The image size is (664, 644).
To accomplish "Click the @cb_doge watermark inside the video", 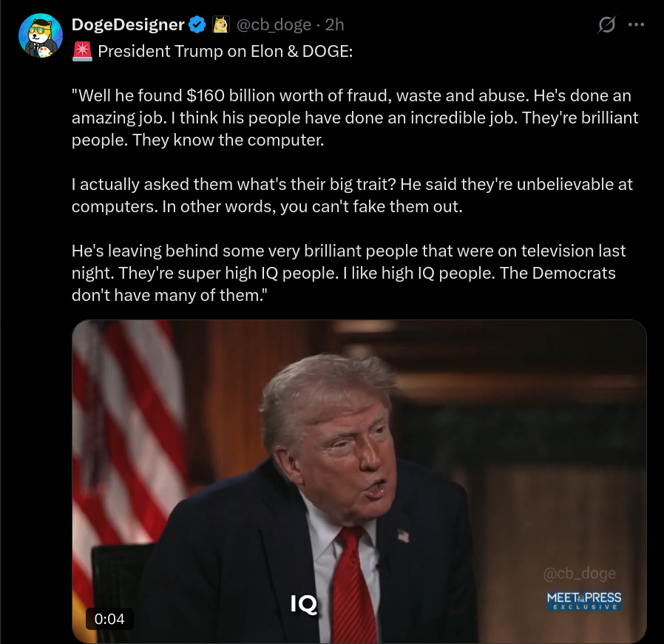I will click(579, 573).
